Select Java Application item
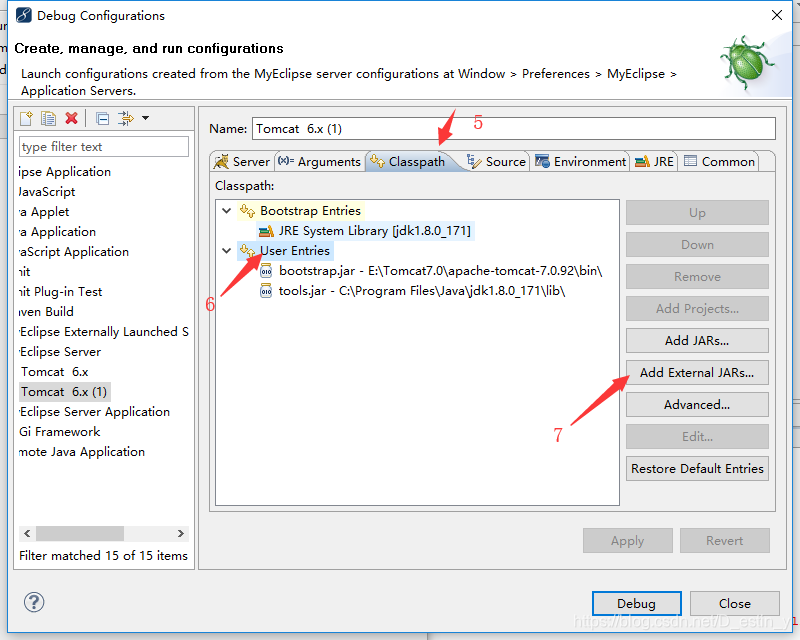This screenshot has height=640, width=800. [x=57, y=232]
